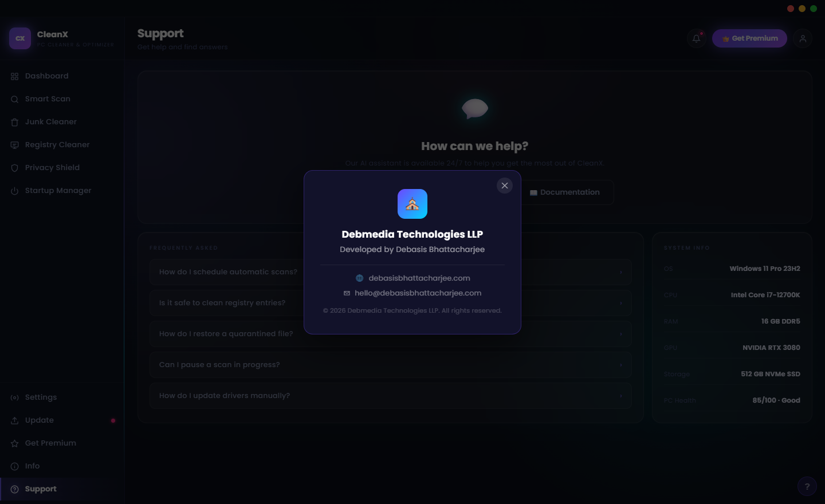Click 'Windows 11 Pro 23H2' OS value
Screen dimensions: 825x504
click(765, 269)
